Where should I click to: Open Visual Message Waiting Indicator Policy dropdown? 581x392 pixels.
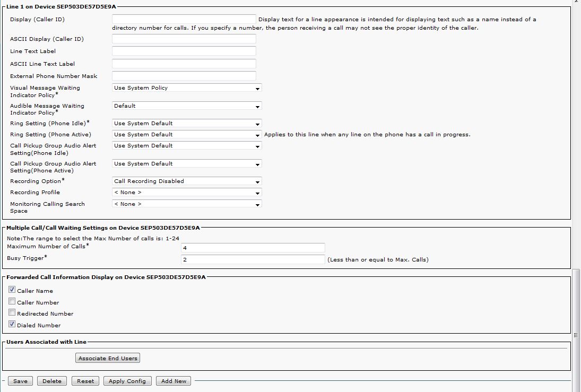point(187,88)
